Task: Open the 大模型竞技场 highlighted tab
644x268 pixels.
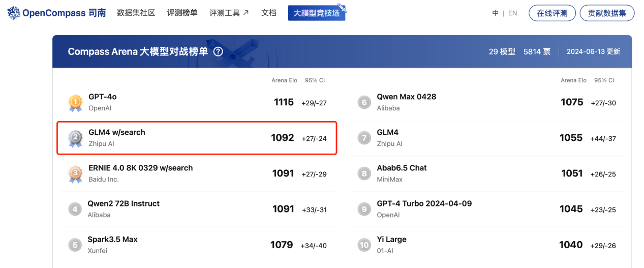Action: tap(317, 13)
